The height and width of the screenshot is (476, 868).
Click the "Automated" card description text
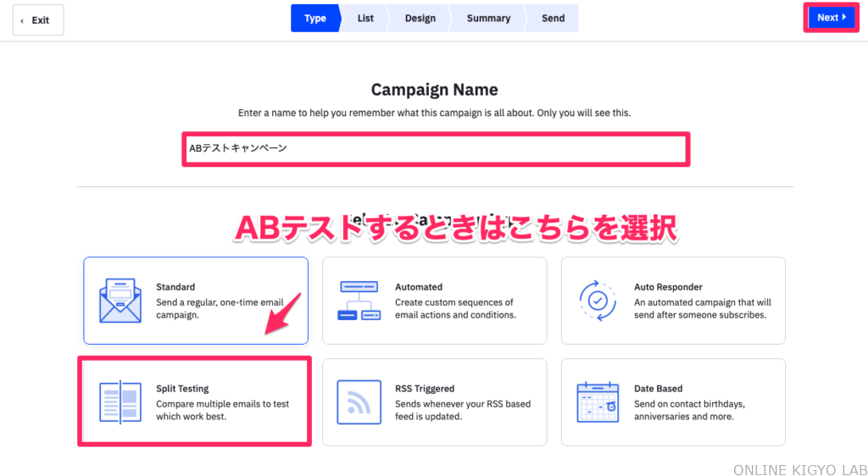tap(455, 308)
